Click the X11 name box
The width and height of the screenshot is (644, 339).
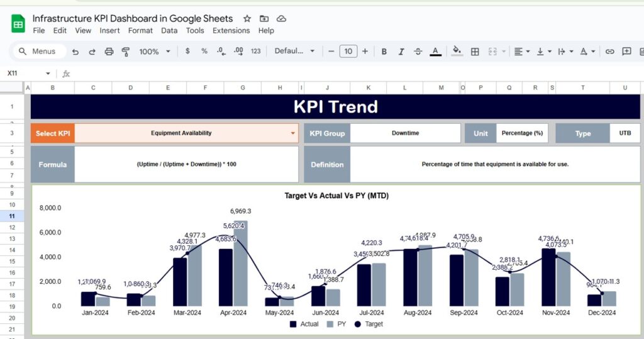[23, 73]
